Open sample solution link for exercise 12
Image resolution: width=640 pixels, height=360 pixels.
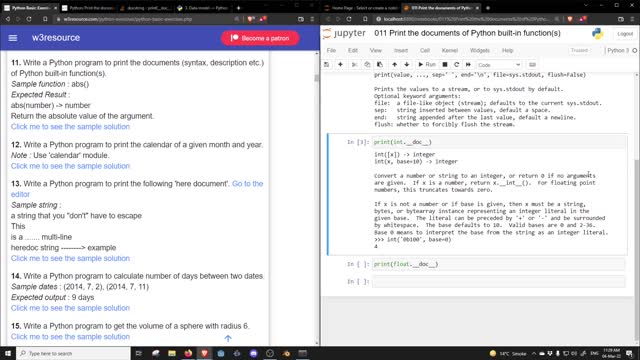[x=70, y=166]
